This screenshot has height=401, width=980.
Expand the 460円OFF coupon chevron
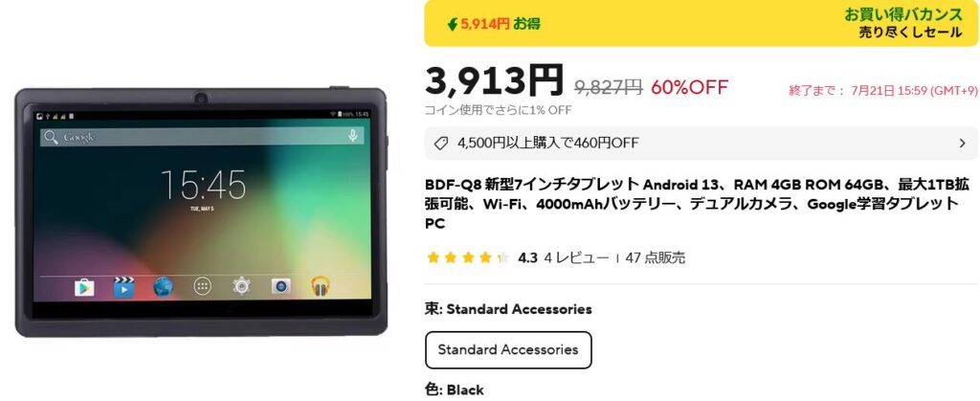pos(963,144)
